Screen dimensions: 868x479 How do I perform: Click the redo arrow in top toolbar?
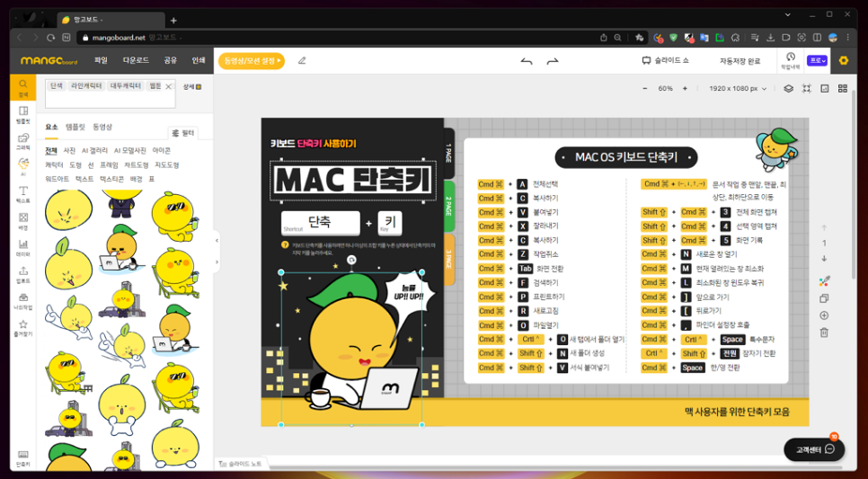[553, 61]
